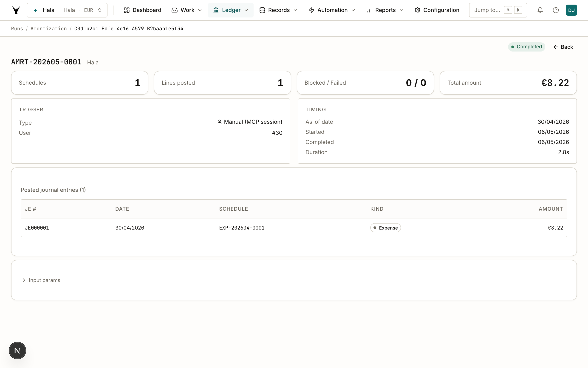Click the Reports bar chart icon
Image resolution: width=588 pixels, height=368 pixels.
pos(369,10)
